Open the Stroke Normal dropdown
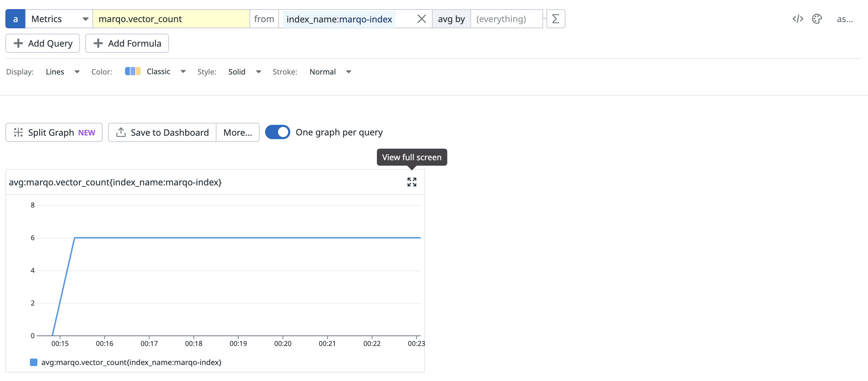 tap(330, 72)
